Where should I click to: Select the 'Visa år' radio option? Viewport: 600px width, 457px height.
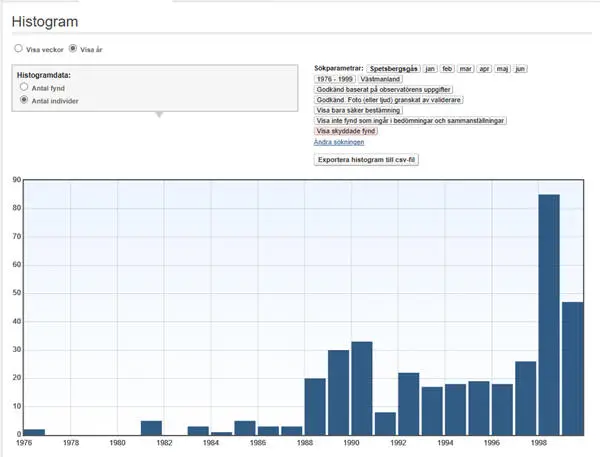(x=72, y=48)
